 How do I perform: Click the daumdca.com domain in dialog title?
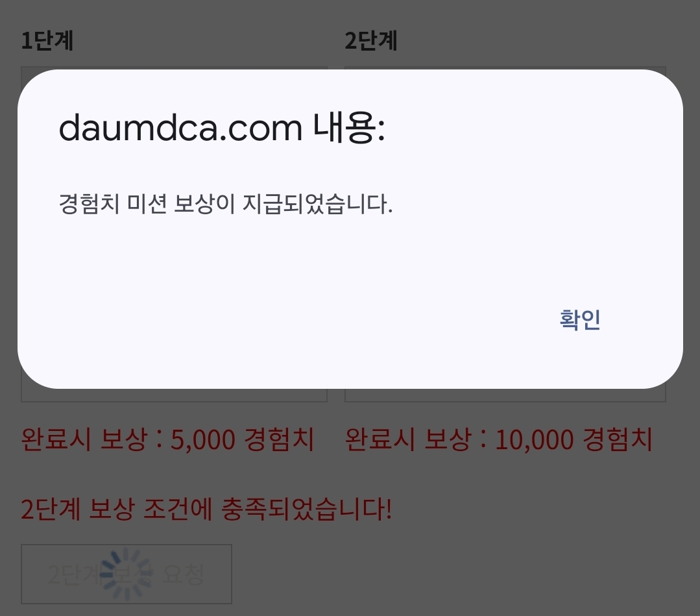click(180, 129)
